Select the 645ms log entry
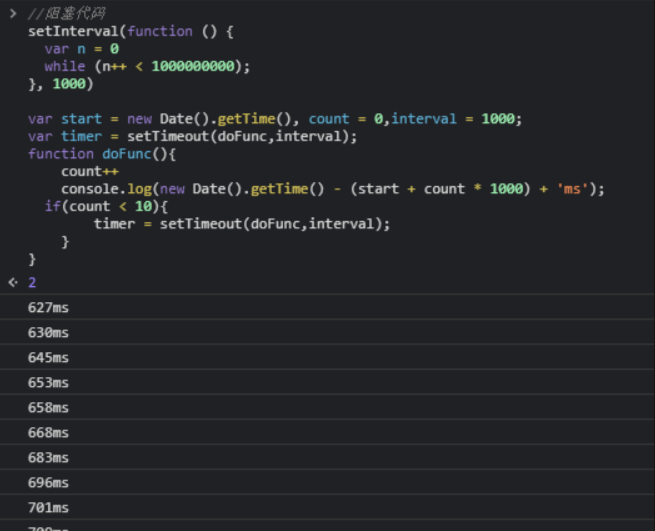The height and width of the screenshot is (531, 655). point(328,358)
